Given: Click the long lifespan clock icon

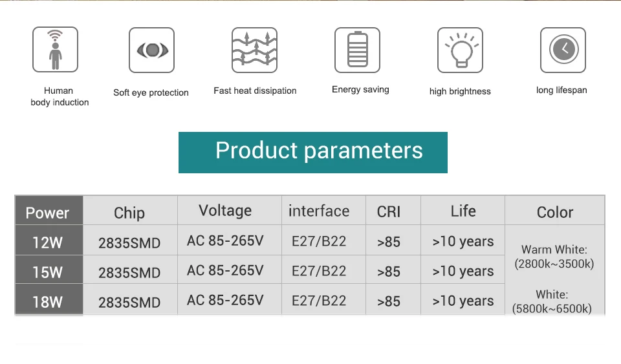Looking at the screenshot, I should (563, 50).
